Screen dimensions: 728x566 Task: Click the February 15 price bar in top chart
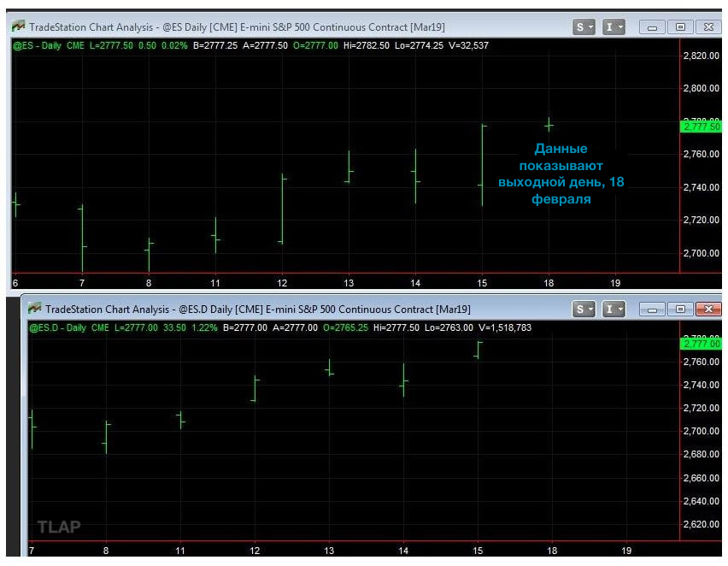tap(483, 165)
